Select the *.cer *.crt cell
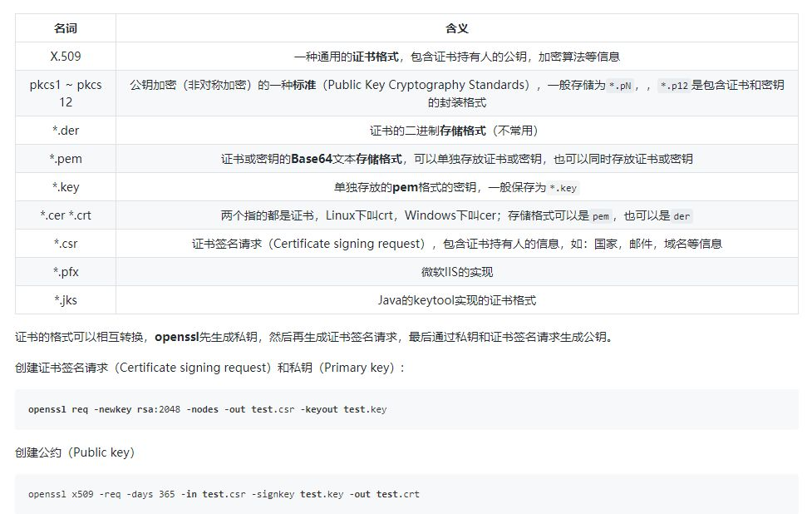This screenshot has width=812, height=514. pyautogui.click(x=66, y=215)
